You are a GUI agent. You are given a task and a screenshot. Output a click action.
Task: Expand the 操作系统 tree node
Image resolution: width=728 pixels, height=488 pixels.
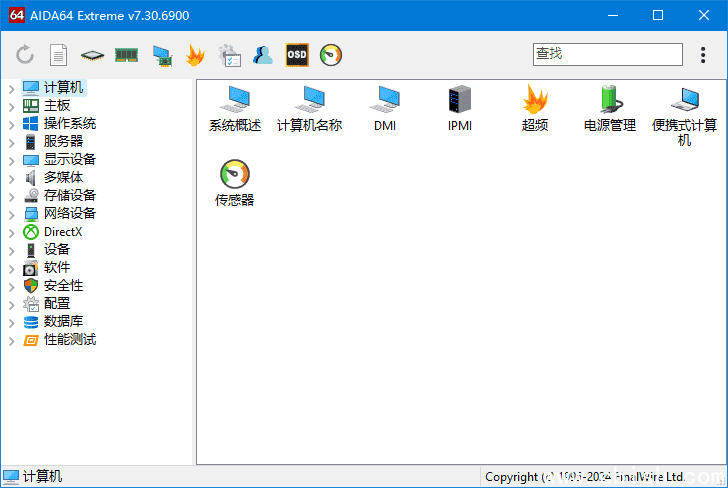[12, 124]
